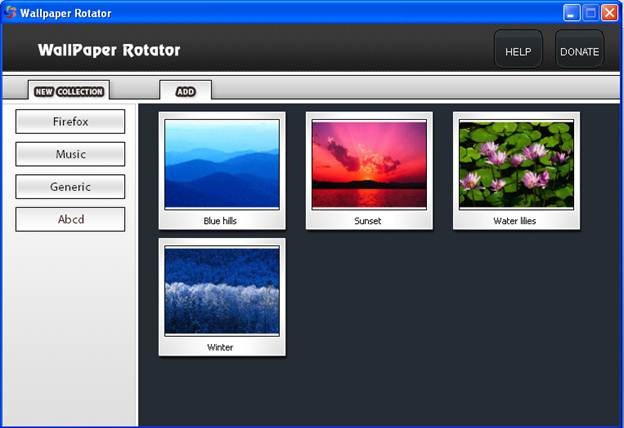Open the HELP button
This screenshot has width=624, height=428.
(x=518, y=49)
